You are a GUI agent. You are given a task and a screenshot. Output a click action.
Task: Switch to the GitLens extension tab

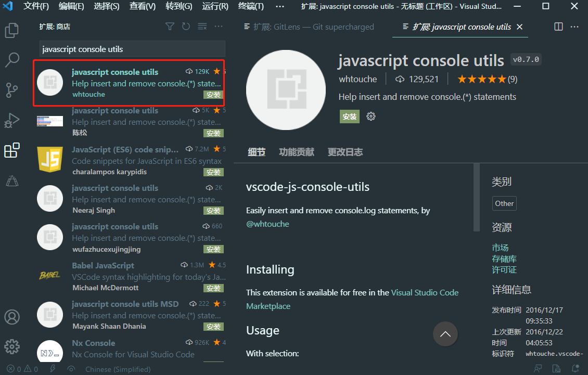click(309, 27)
